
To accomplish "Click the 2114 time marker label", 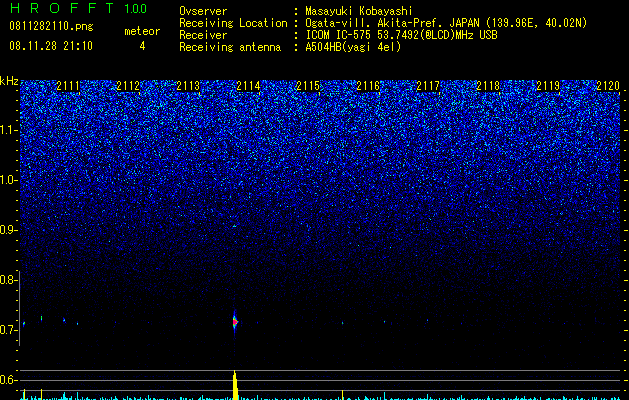I will (248, 86).
